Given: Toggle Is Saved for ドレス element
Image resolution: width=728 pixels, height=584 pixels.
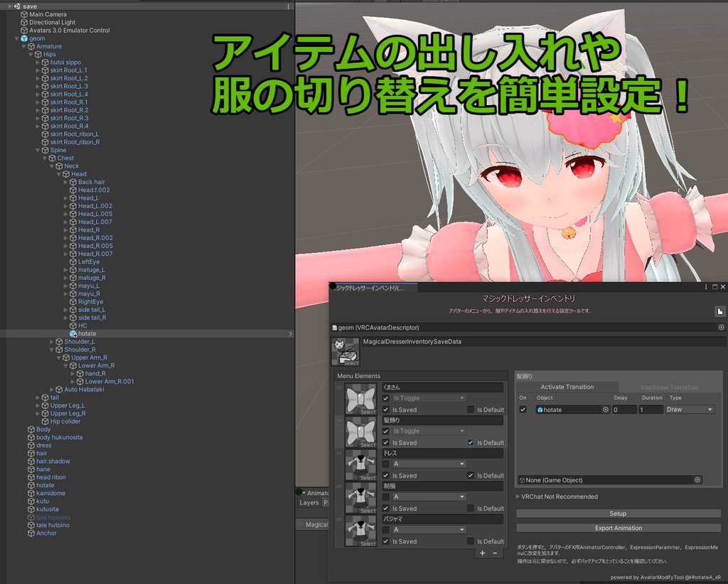Looking at the screenshot, I should tap(386, 475).
